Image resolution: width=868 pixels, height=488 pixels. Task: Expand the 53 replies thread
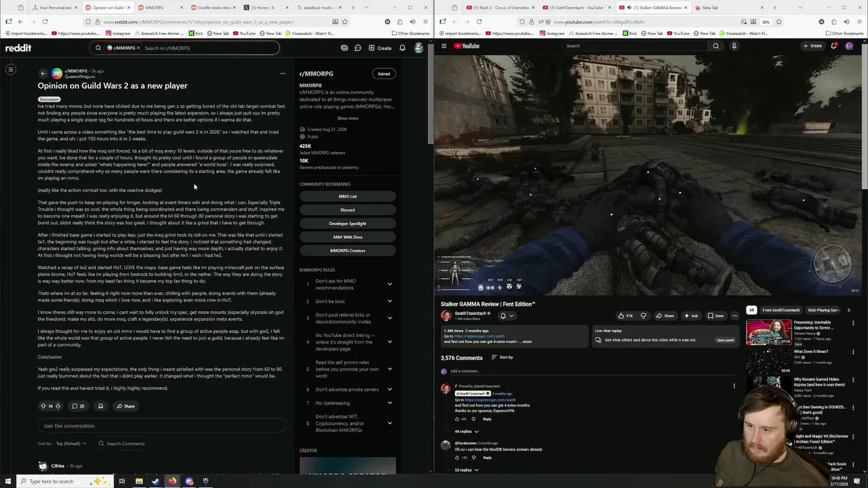coord(466,470)
